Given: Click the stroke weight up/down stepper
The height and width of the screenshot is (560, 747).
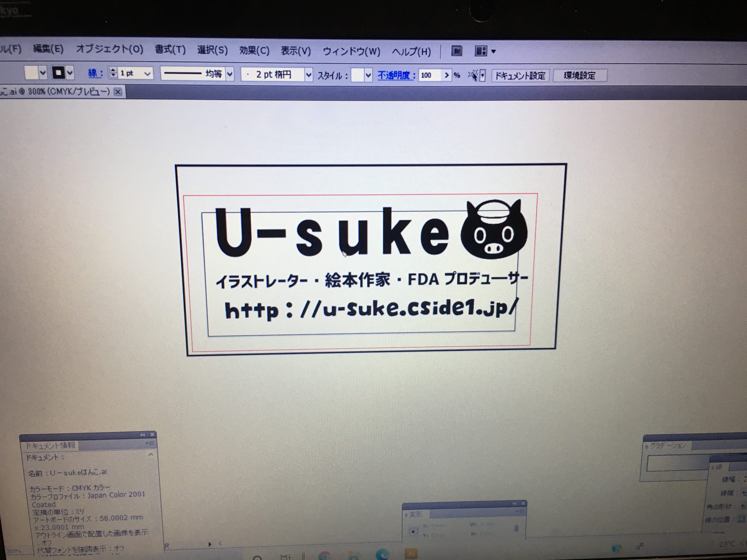Looking at the screenshot, I should pyautogui.click(x=113, y=73).
